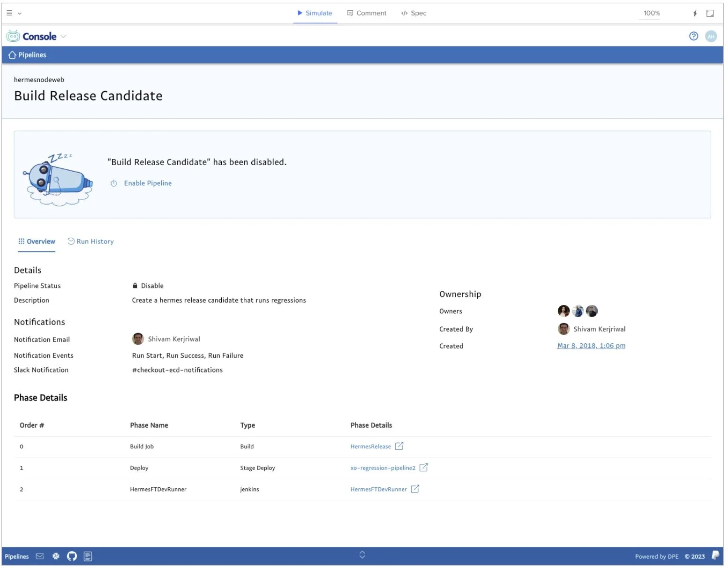728x568 pixels.
Task: Click the Pipelines home icon in the breadcrumb
Action: [12, 55]
